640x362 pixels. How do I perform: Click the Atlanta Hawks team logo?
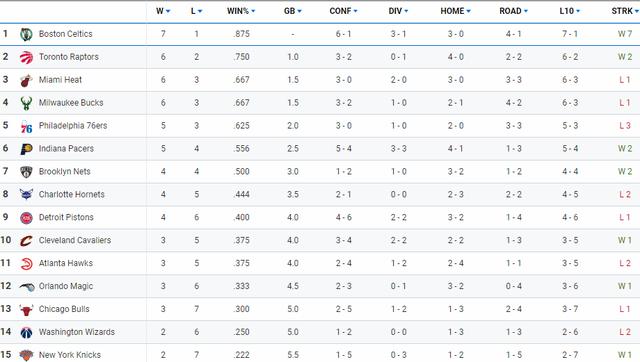pos(26,264)
